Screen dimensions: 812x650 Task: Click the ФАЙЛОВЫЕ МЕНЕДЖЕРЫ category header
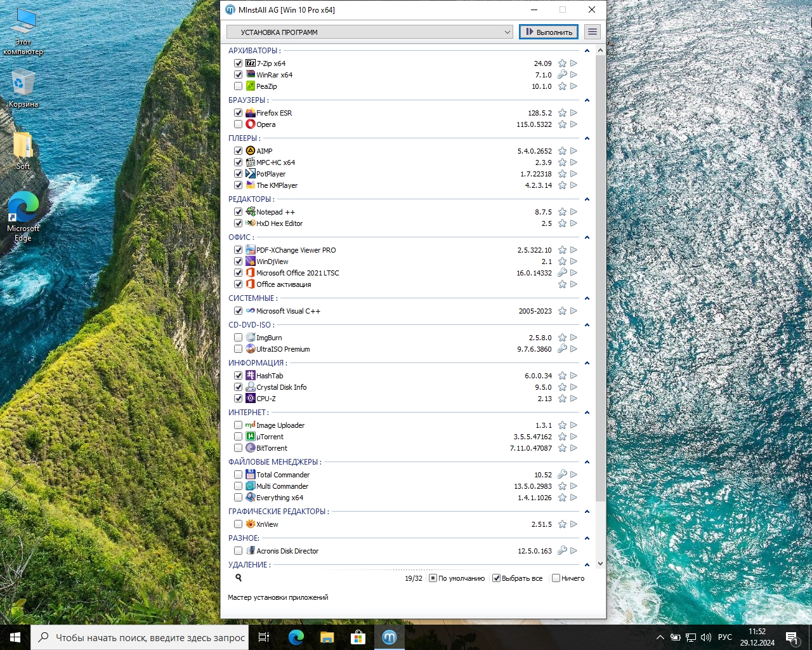point(275,462)
